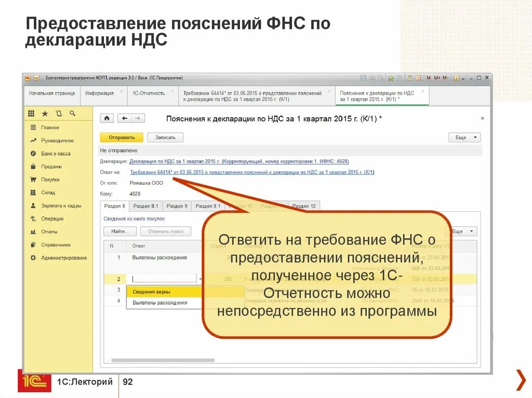Viewport: 532px width, 398px height.
Task: Add to favorites green star toolbar icon
Action: (391, 78)
